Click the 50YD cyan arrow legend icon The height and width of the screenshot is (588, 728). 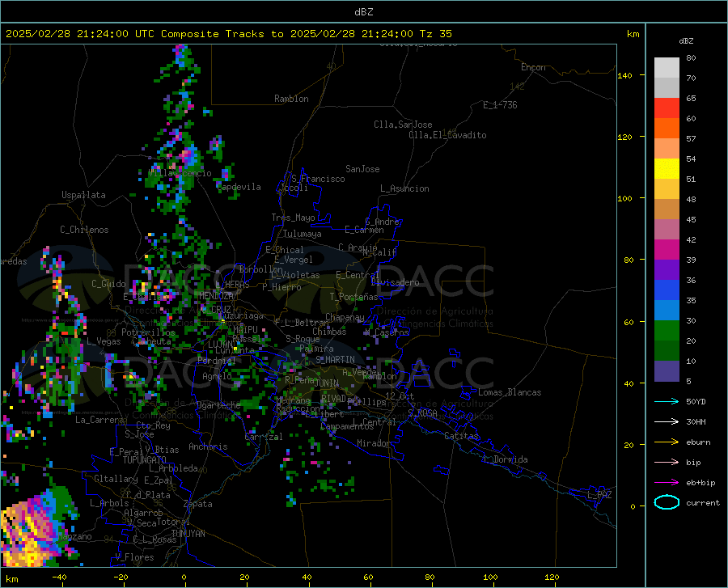point(667,401)
